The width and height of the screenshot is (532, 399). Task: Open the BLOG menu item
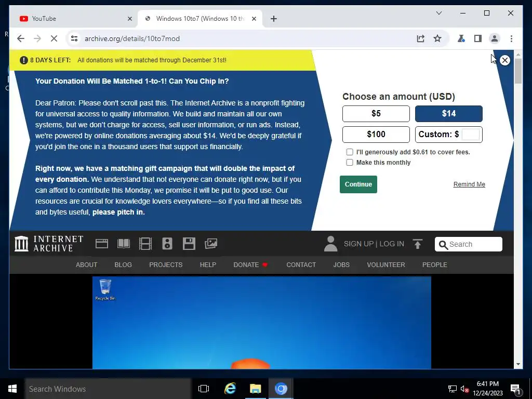[x=123, y=264]
